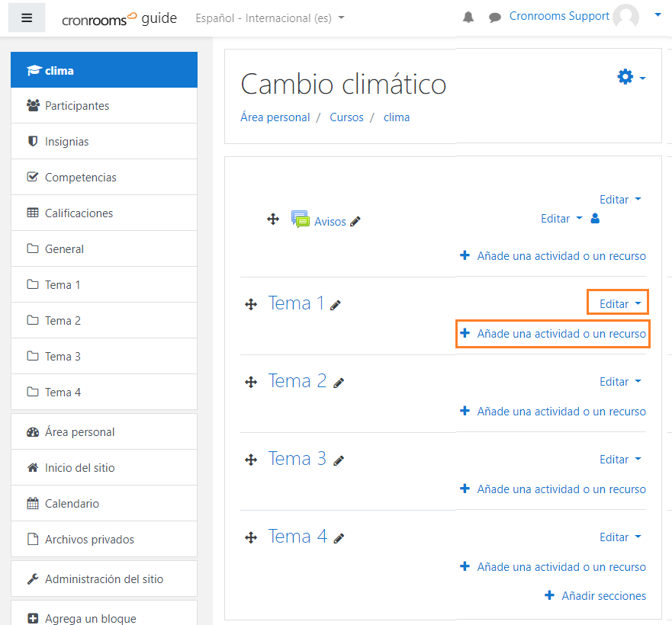Add an activity or resource to Tema 1
The height and width of the screenshot is (625, 672).
coord(553,334)
